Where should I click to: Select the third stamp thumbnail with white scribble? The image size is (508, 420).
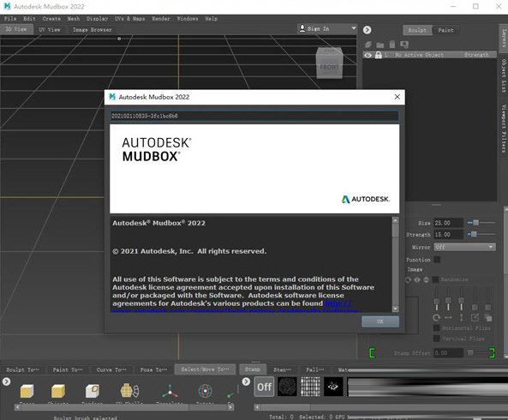tap(333, 387)
